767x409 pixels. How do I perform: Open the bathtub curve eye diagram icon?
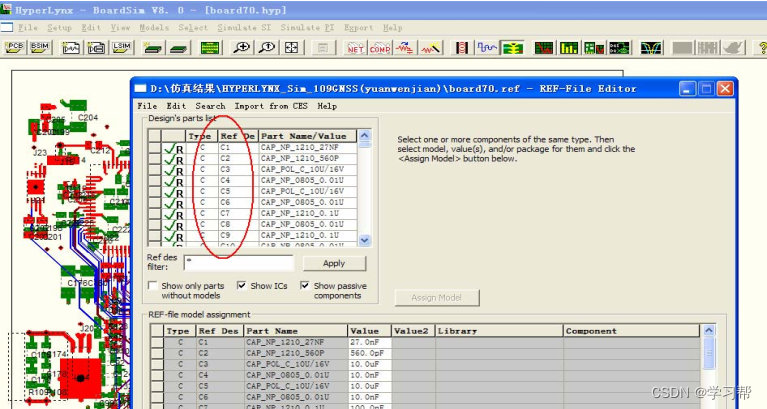[x=651, y=47]
